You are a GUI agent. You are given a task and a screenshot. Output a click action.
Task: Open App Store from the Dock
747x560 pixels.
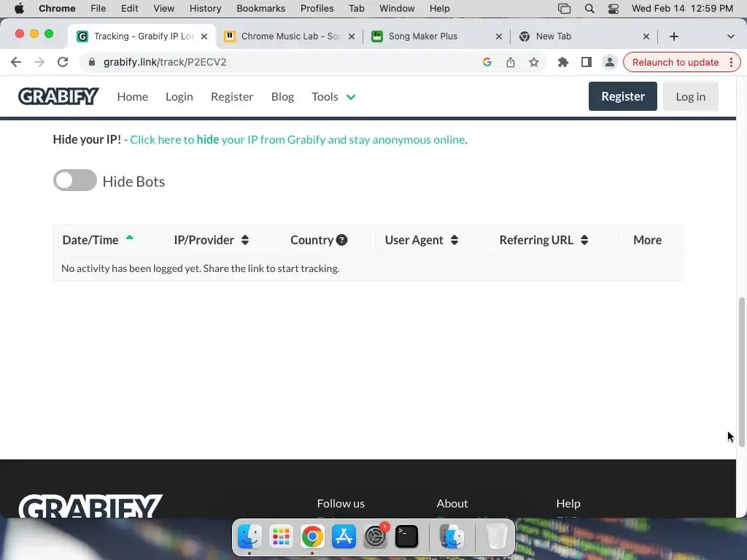(344, 536)
